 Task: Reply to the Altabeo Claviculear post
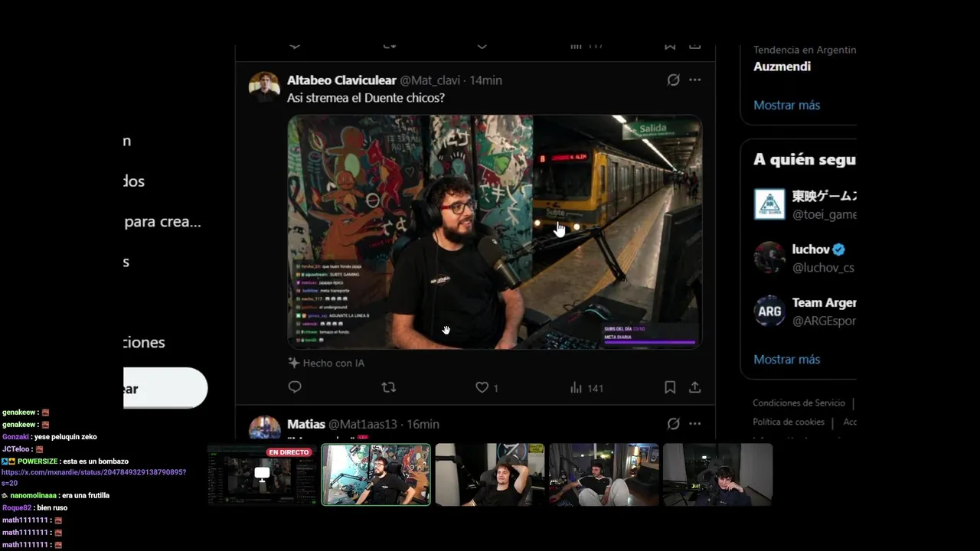(x=295, y=387)
